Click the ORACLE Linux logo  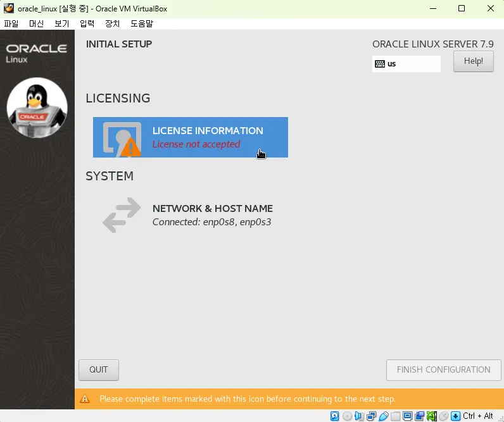pyautogui.click(x=36, y=53)
